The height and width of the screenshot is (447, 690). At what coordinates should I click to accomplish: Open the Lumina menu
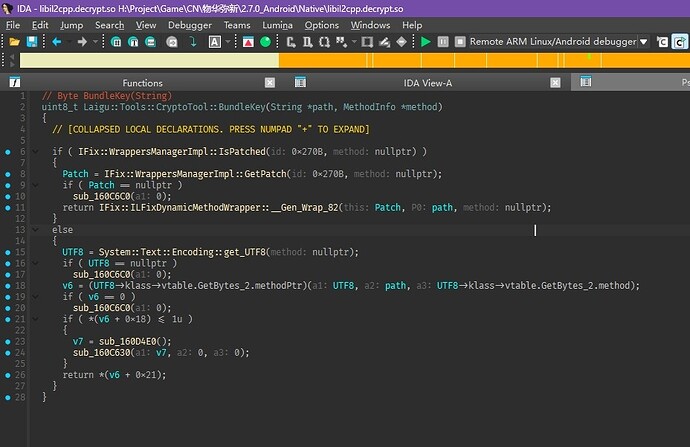click(x=277, y=25)
